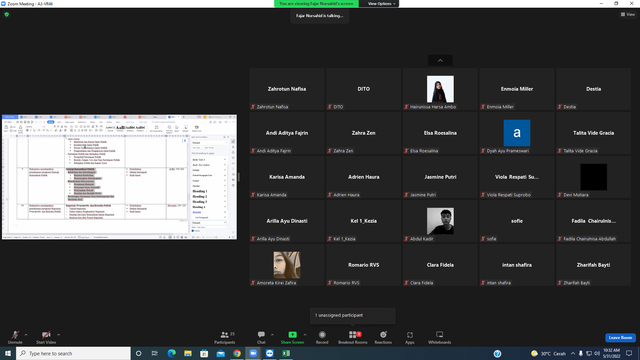
Task: Select DITO's participant tile
Action: tap(363, 89)
